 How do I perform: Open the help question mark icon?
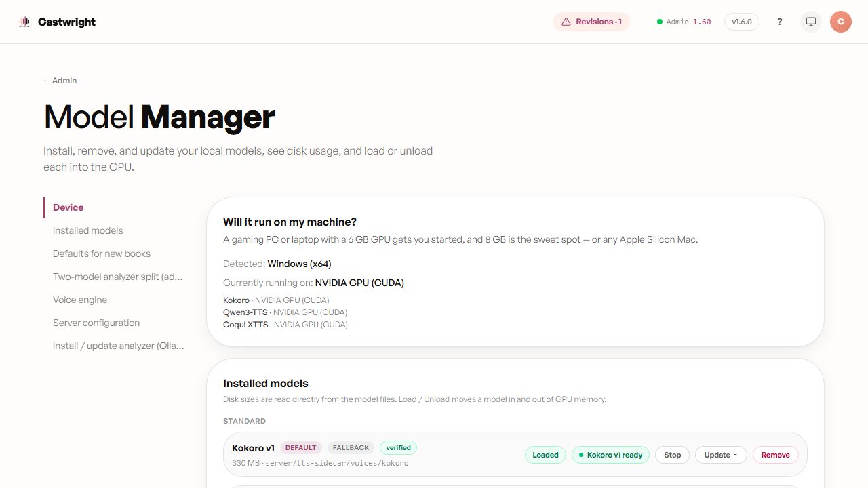tap(780, 22)
